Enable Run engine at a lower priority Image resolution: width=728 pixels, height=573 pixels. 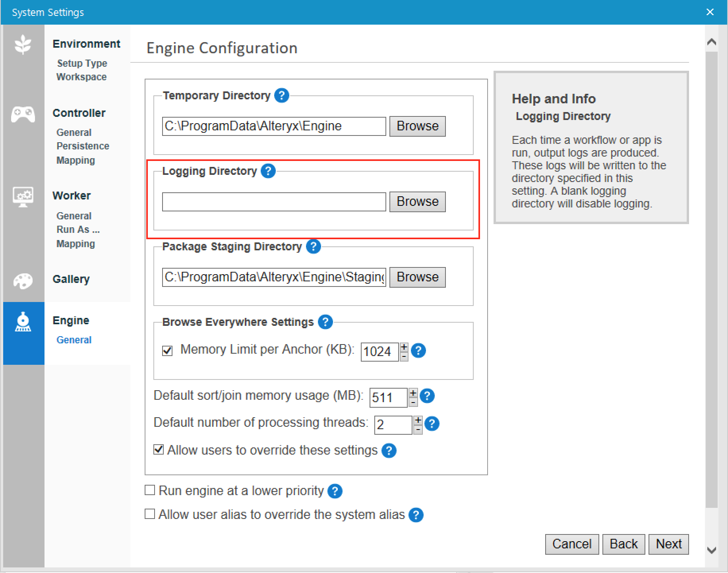[x=150, y=490]
